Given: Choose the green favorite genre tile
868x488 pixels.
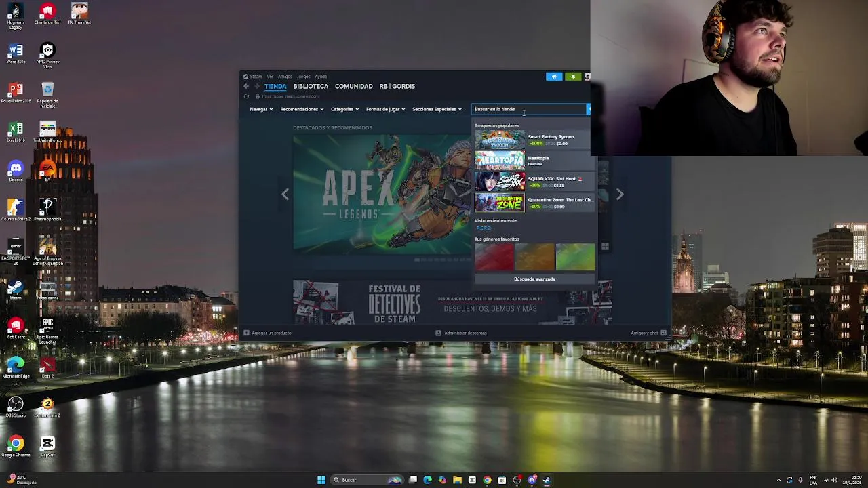Looking at the screenshot, I should coord(575,257).
